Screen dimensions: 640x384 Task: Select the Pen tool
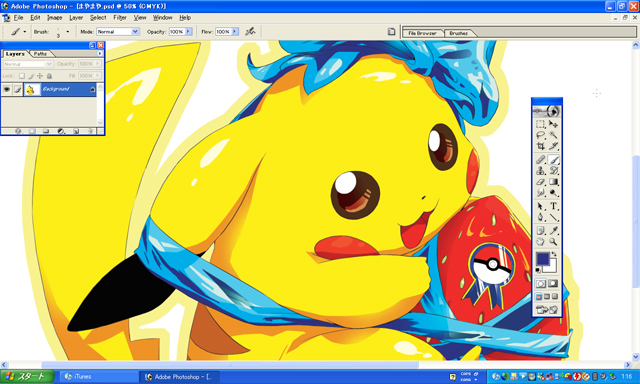pyautogui.click(x=541, y=217)
